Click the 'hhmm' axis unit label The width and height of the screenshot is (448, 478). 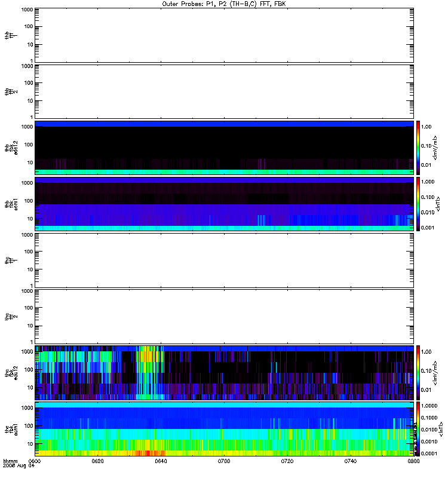point(10,461)
